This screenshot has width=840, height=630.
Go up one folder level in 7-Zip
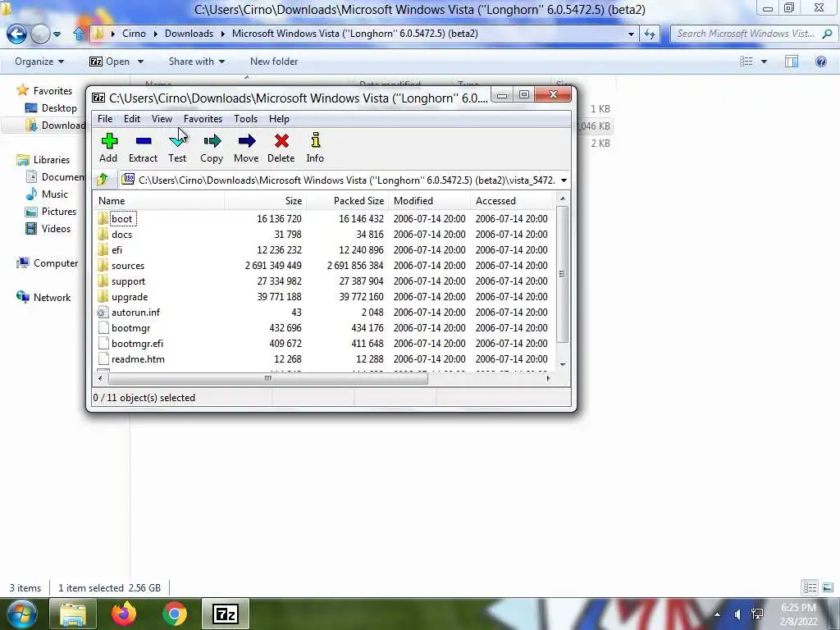pos(103,180)
